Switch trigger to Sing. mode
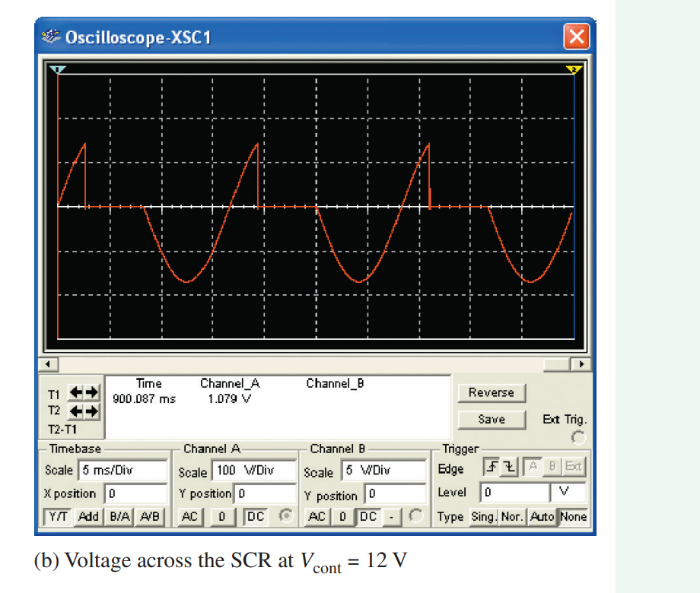This screenshot has height=593, width=700. (x=484, y=517)
